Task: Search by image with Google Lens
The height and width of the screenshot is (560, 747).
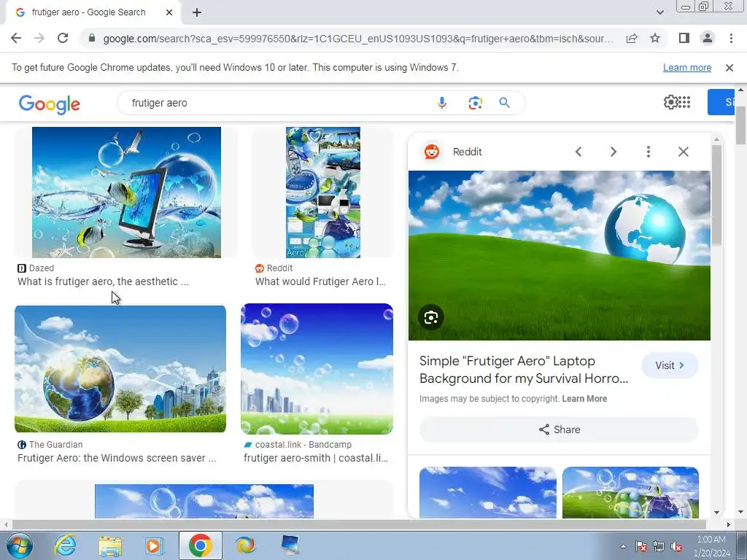Action: [x=475, y=103]
